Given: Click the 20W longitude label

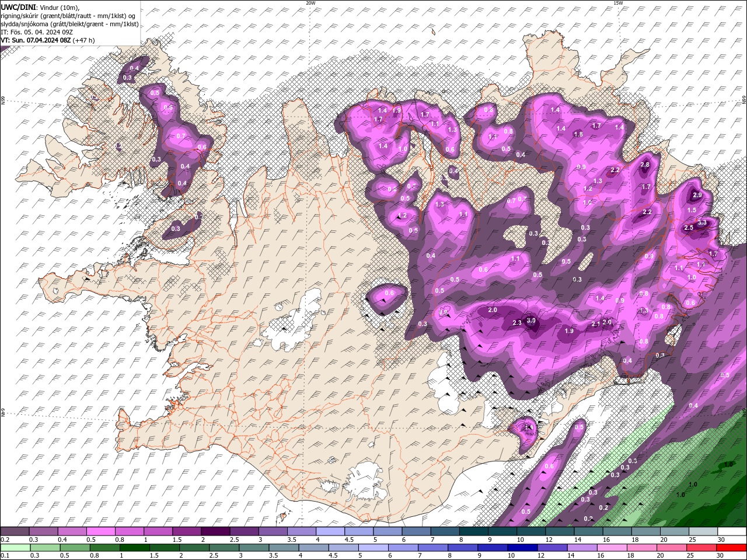Looking at the screenshot, I should point(311,3).
